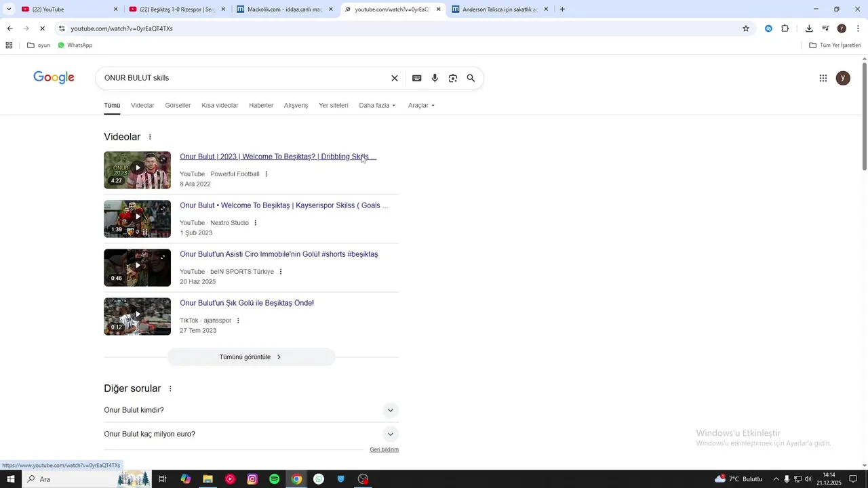Open Chrome downloads icon
The height and width of the screenshot is (488, 868).
click(809, 28)
